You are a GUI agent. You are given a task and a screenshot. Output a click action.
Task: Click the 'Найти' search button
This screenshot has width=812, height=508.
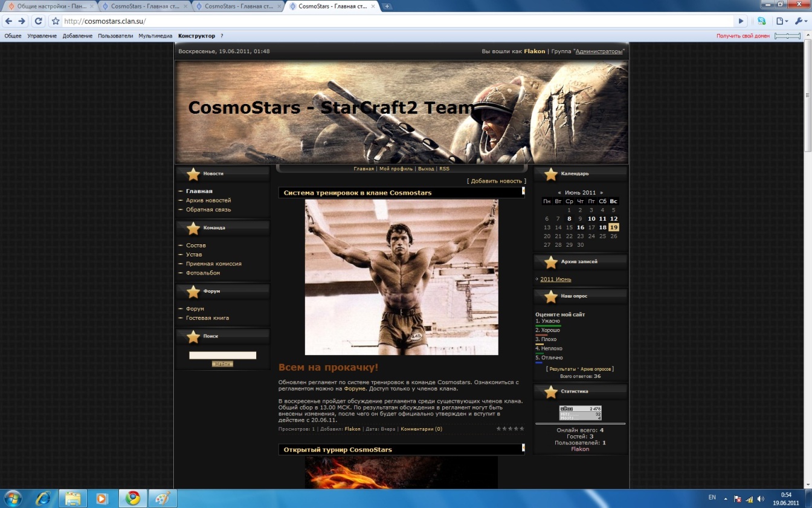[x=222, y=364]
